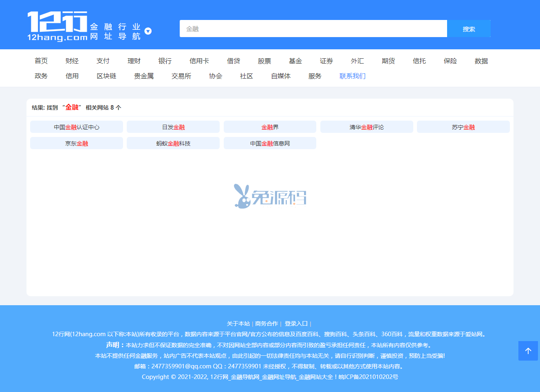Click the 关于本站 footer link

[238, 324]
